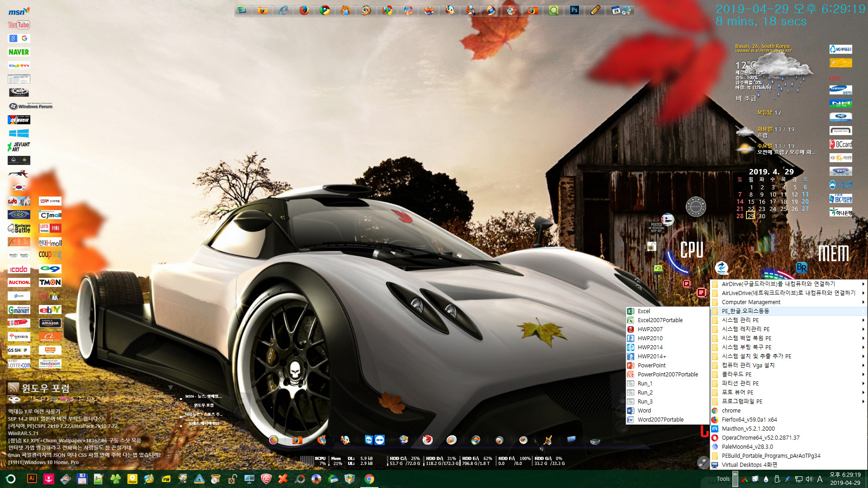
Task: Open the ebay shortcut icon
Action: (50, 310)
